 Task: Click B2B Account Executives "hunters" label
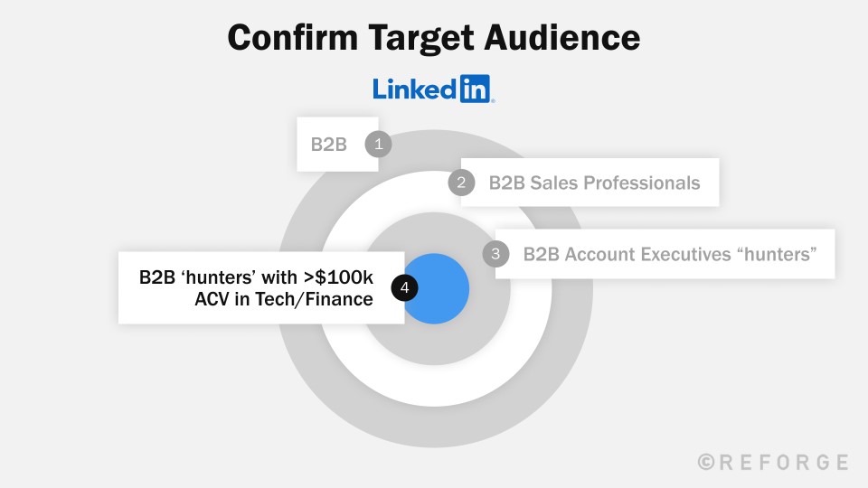tap(665, 254)
